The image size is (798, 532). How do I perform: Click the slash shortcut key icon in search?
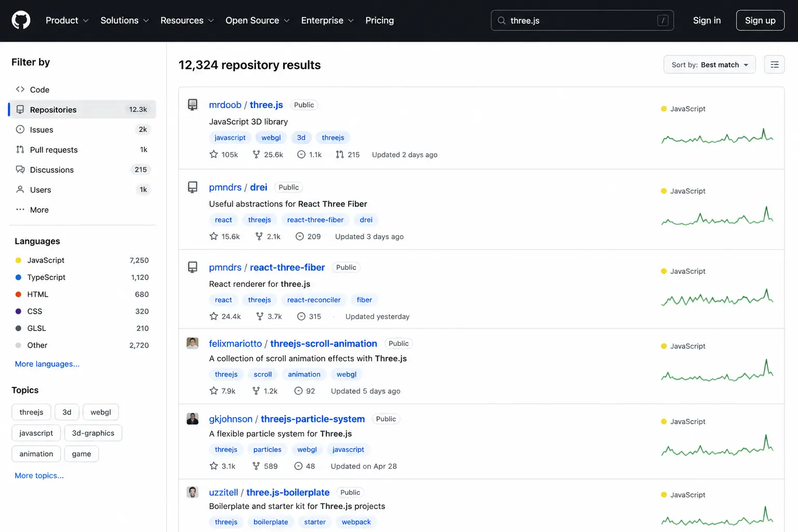pyautogui.click(x=662, y=20)
